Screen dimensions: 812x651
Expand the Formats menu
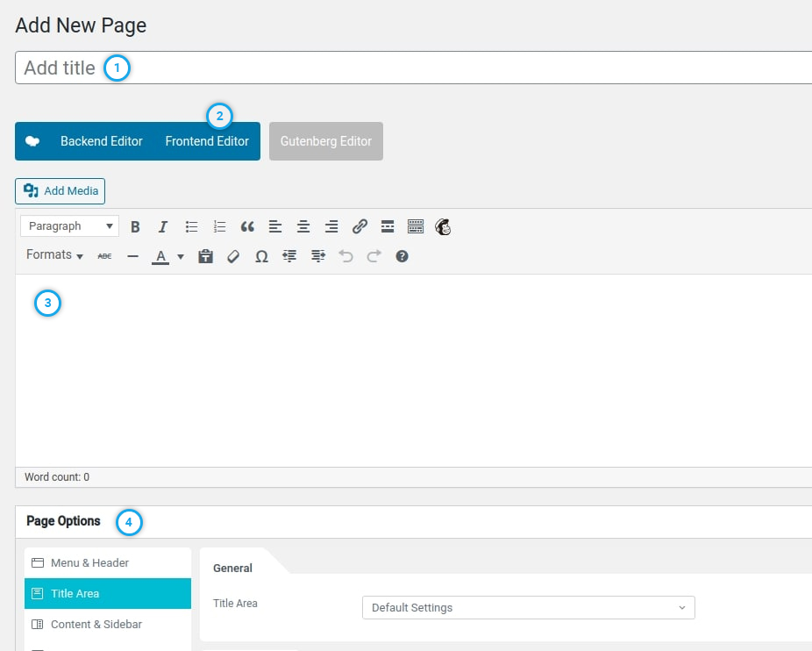pyautogui.click(x=54, y=255)
